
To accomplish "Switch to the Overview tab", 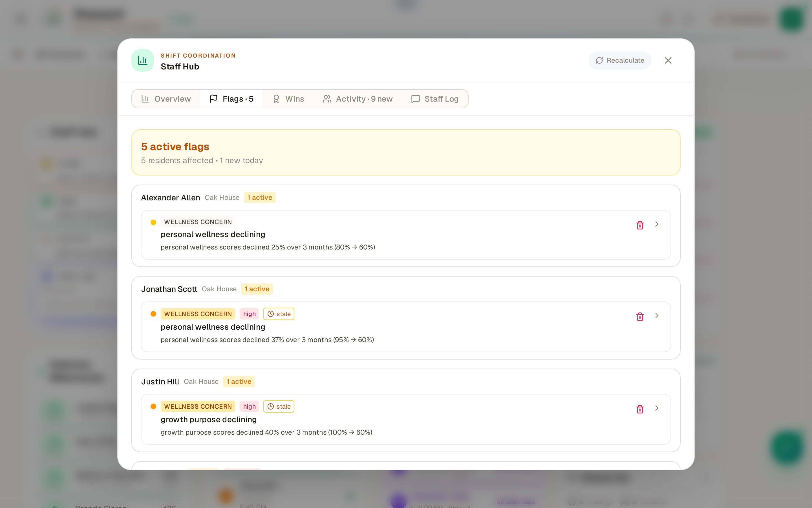I will pyautogui.click(x=166, y=99).
